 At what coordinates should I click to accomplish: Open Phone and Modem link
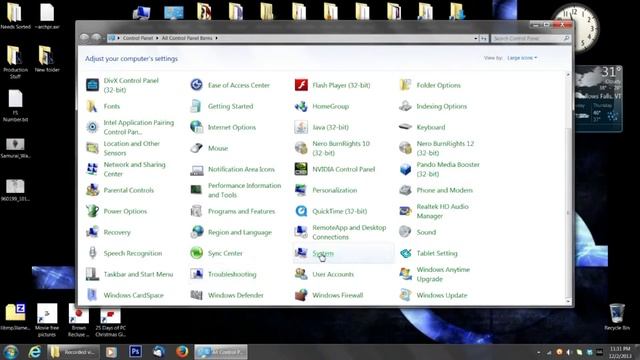(x=444, y=190)
